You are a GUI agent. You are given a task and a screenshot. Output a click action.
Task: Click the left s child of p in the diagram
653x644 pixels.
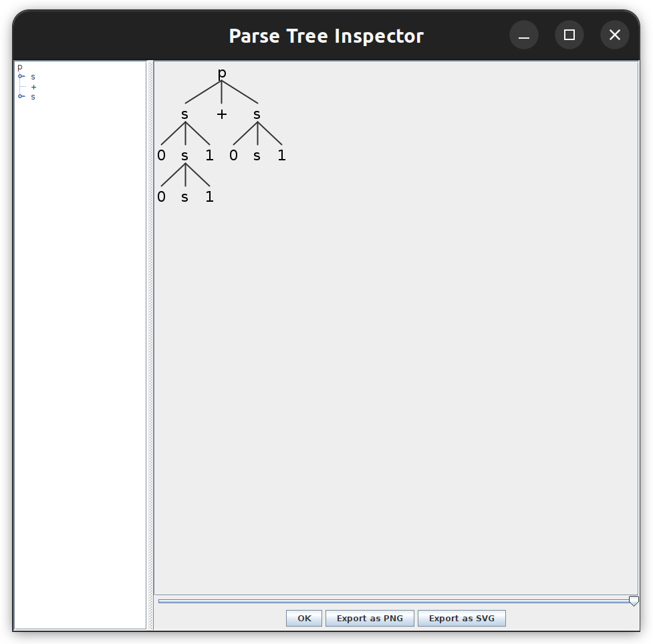coord(184,114)
